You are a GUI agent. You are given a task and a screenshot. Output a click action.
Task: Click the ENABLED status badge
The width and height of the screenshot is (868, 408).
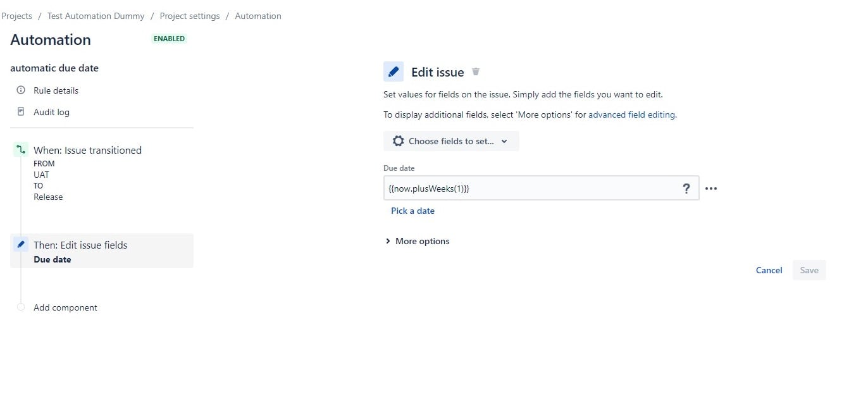click(x=170, y=39)
